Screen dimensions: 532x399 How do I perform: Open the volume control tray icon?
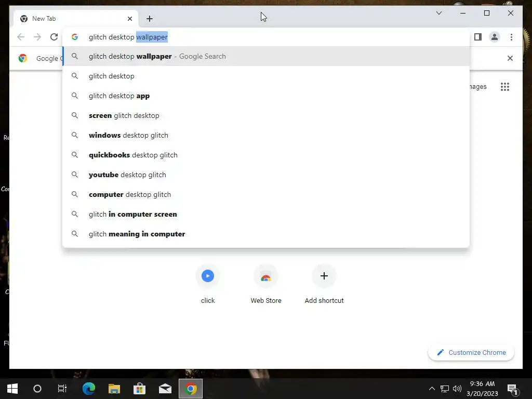(x=457, y=389)
